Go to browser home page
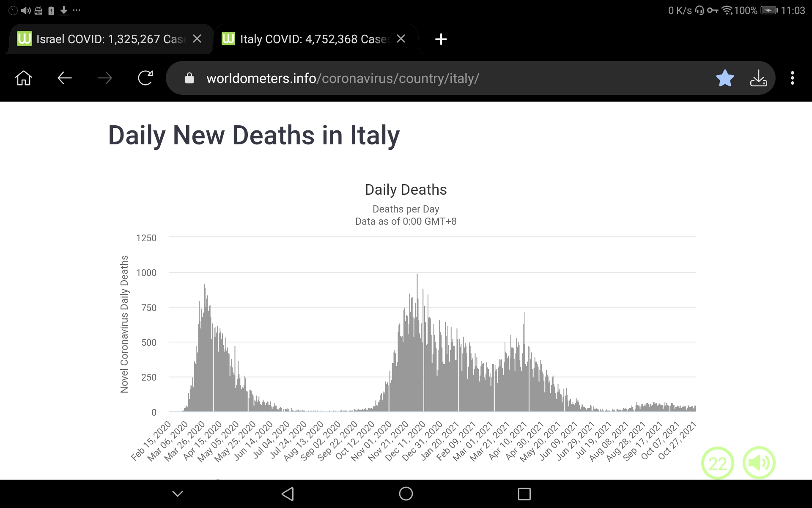The image size is (812, 508). coord(24,78)
